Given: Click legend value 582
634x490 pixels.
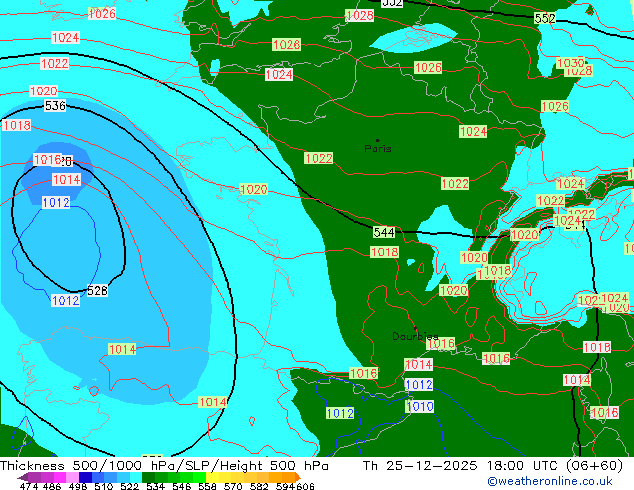Looking at the screenshot, I should (x=259, y=486).
